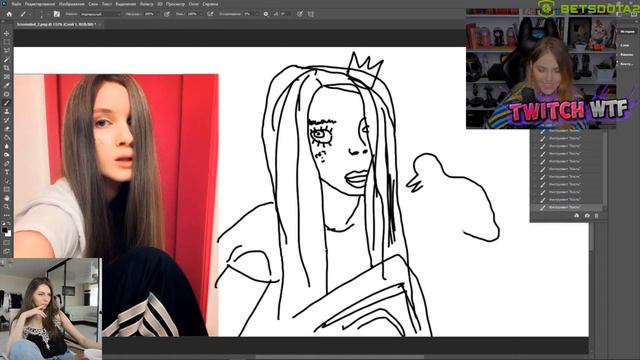Open smoothing options gear menu
Viewport: 640px width, 360px height.
(266, 14)
